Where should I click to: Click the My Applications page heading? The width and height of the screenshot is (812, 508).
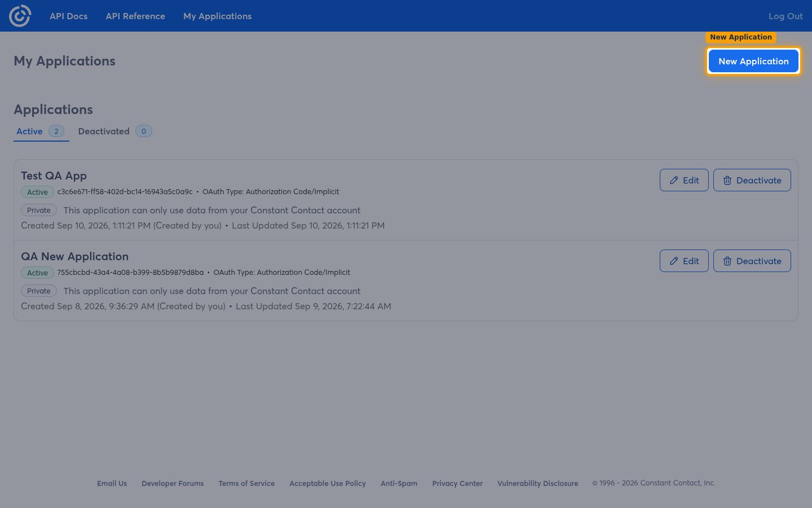pos(64,61)
